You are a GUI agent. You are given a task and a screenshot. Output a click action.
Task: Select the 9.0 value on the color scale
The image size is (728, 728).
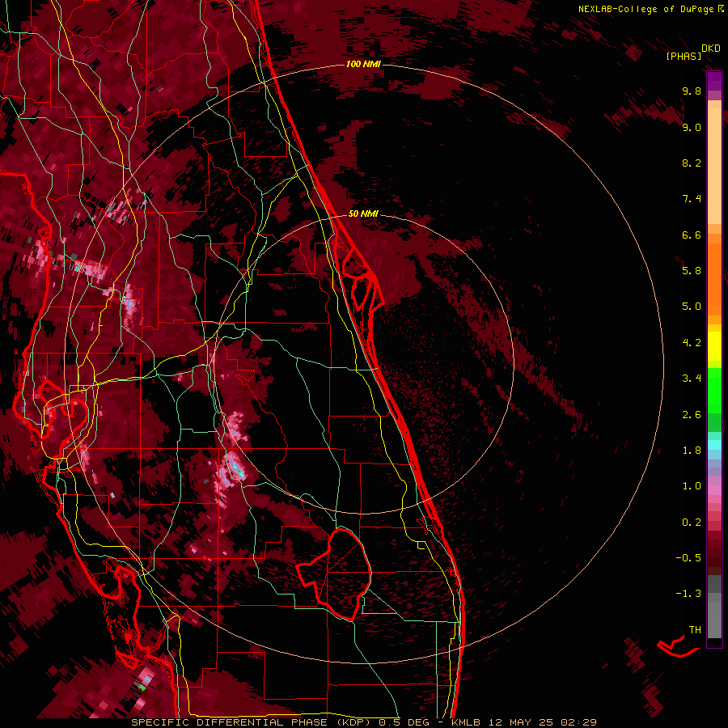point(692,127)
